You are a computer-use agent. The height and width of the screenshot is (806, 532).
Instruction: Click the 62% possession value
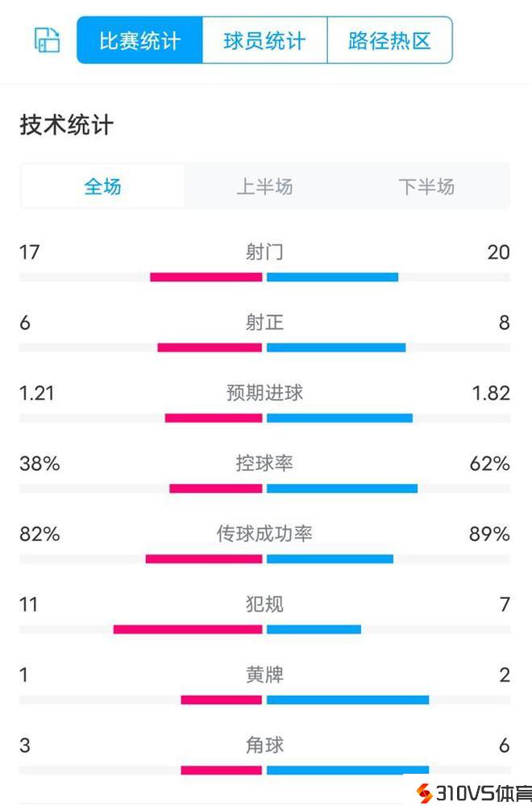[x=489, y=463]
